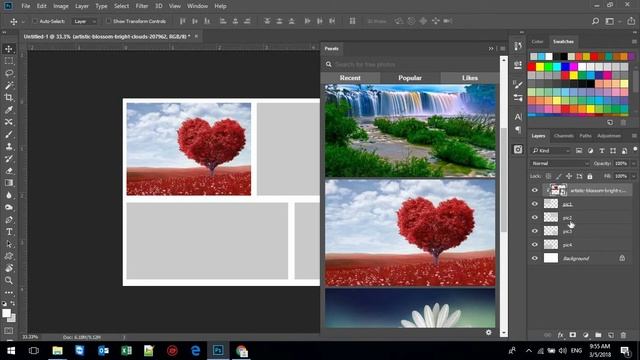640x360 pixels.
Task: Open the History panel icon
Action: pos(518,46)
